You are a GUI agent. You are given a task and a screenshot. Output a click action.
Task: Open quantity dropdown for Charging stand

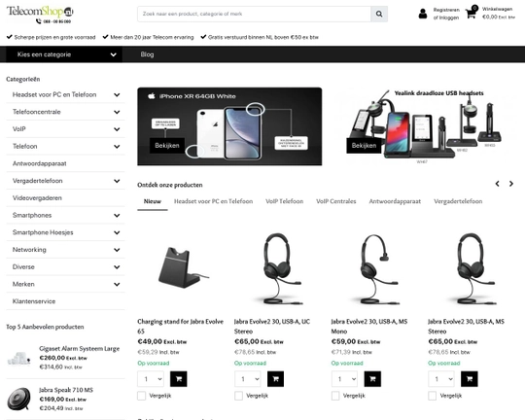[151, 379]
